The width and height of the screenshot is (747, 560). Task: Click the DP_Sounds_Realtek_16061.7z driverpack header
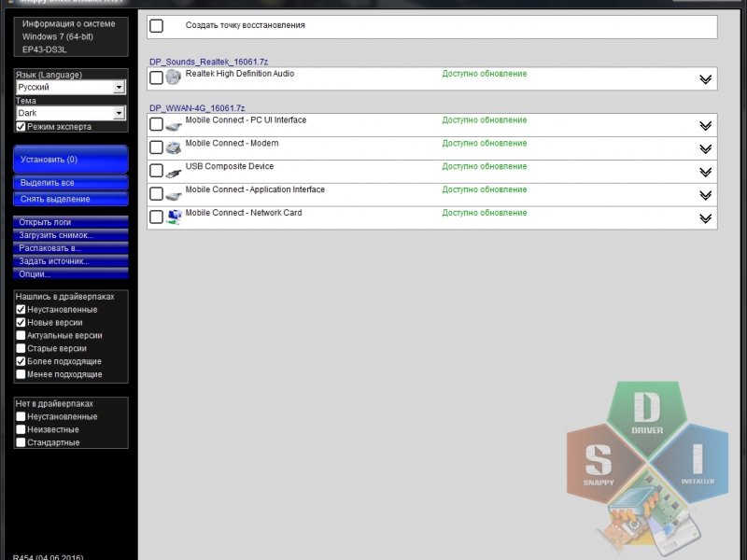pos(208,62)
